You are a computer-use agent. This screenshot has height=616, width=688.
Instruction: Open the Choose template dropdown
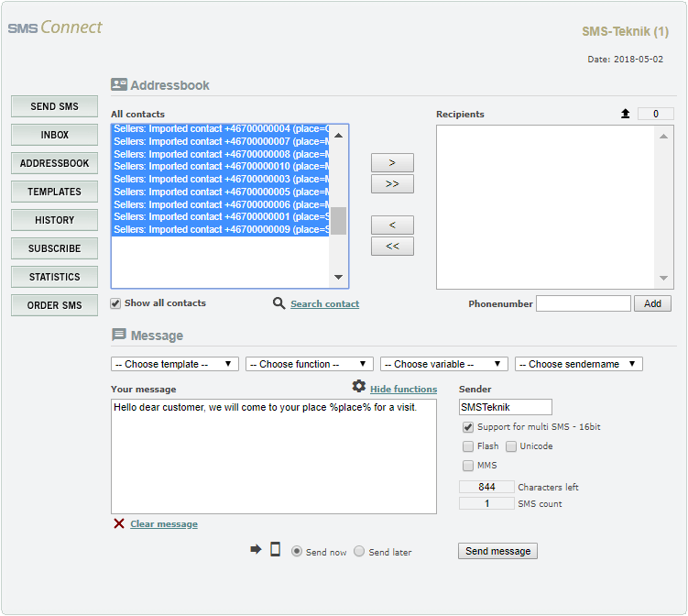pos(175,364)
